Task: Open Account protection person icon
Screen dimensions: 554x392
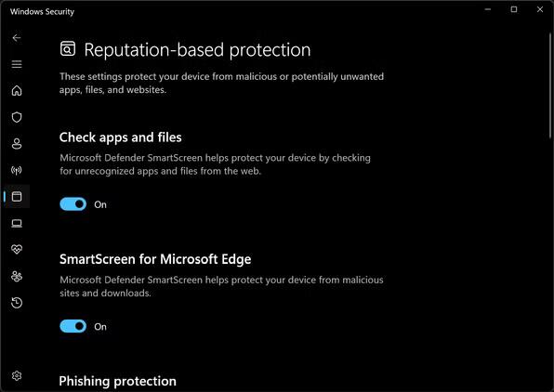Action: click(17, 144)
